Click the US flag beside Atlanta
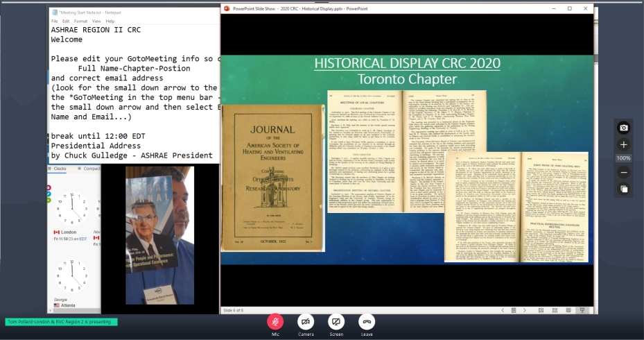 coord(57,305)
